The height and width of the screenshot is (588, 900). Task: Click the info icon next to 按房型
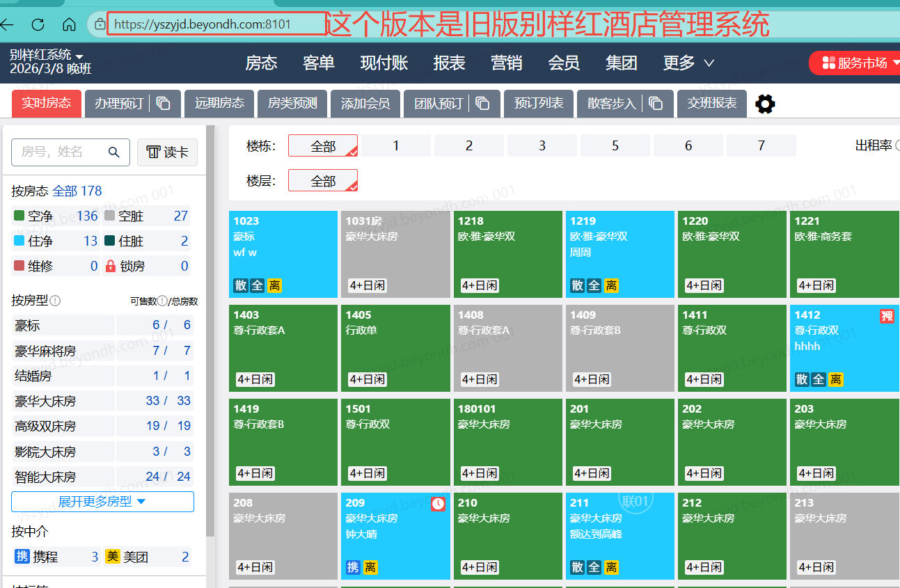(x=56, y=301)
